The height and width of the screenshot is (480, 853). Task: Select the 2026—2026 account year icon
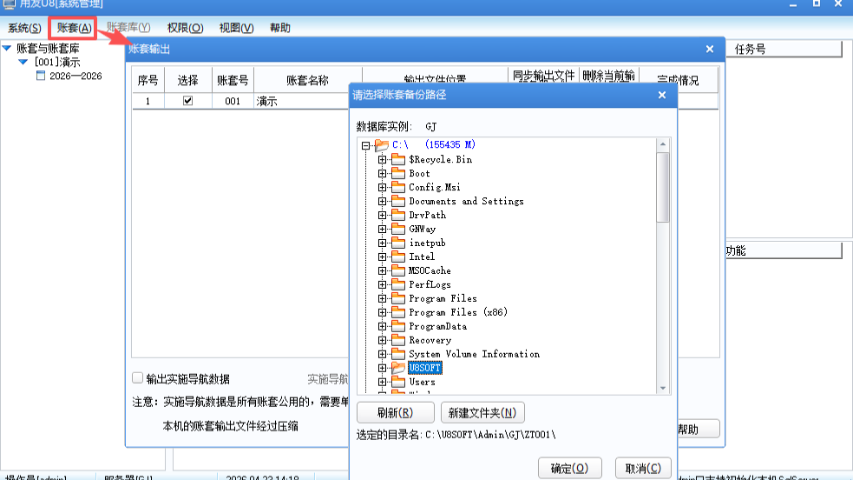coord(40,76)
